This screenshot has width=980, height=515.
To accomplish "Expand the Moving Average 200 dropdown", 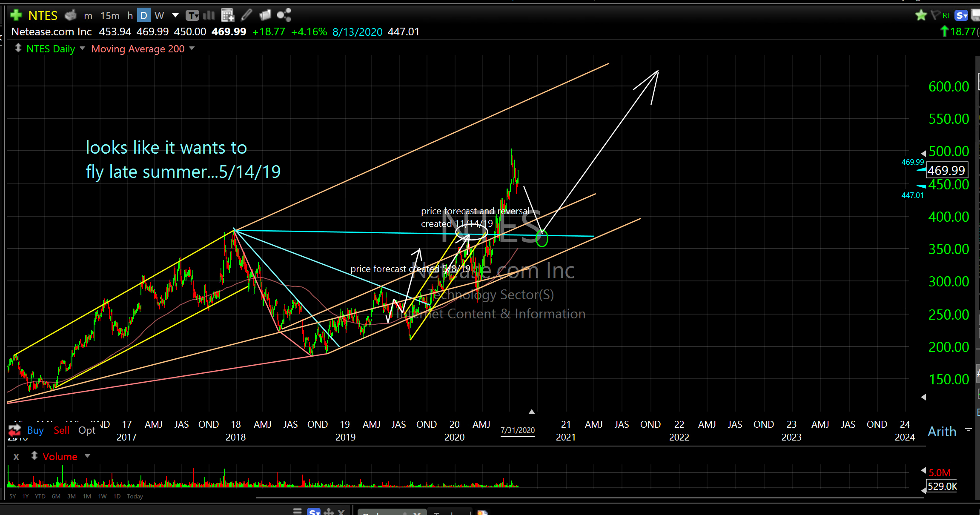I will tap(192, 49).
